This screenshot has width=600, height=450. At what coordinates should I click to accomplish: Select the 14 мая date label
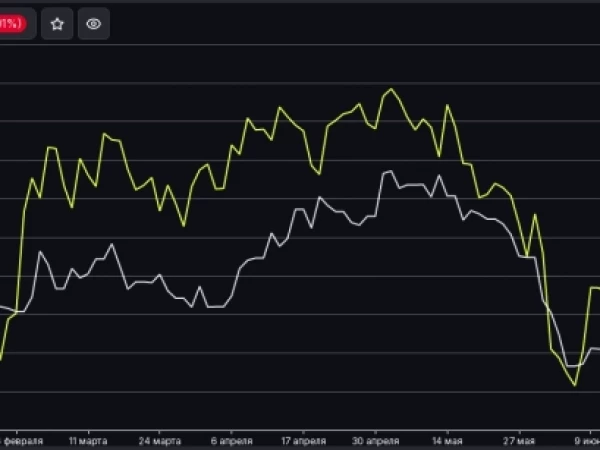pos(447,441)
